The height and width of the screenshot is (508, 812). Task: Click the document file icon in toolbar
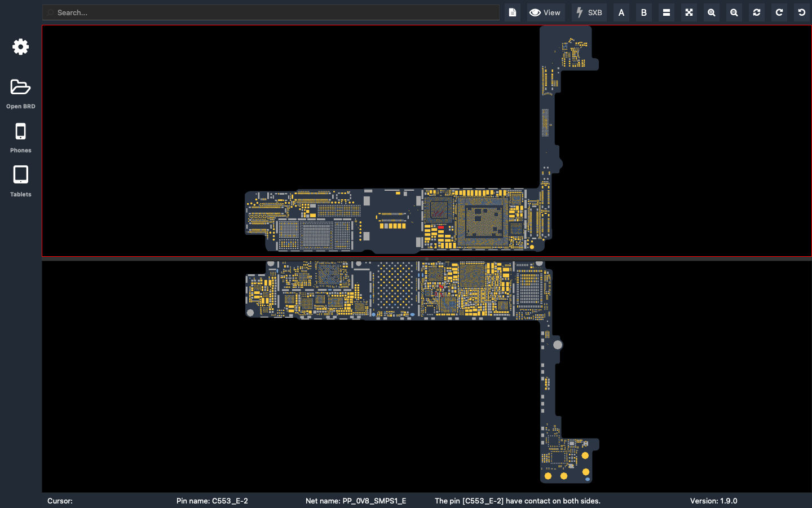coord(513,12)
